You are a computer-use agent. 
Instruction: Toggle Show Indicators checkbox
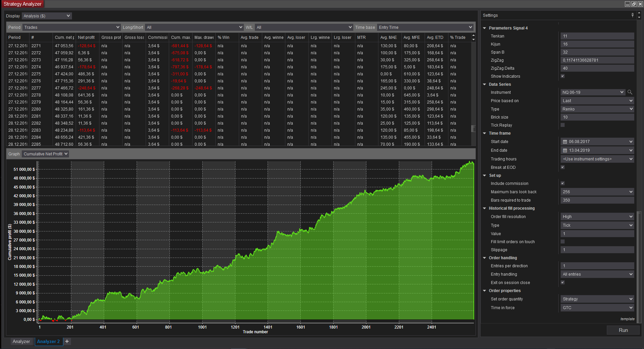pyautogui.click(x=563, y=76)
